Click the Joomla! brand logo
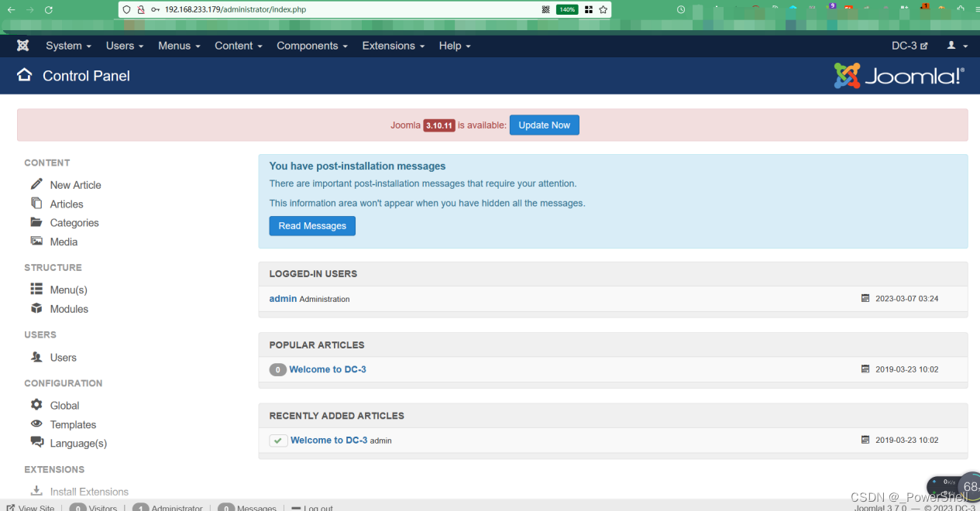The height and width of the screenshot is (511, 980). pos(899,76)
